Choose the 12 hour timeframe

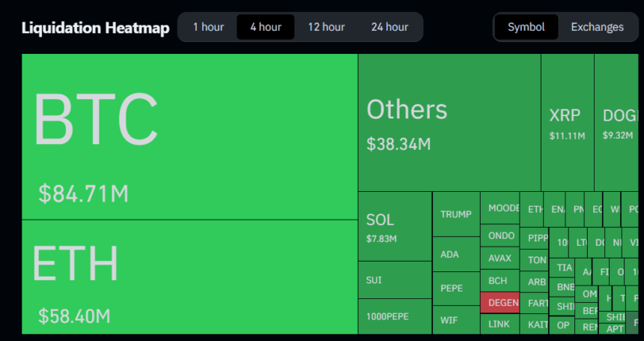pyautogui.click(x=326, y=27)
